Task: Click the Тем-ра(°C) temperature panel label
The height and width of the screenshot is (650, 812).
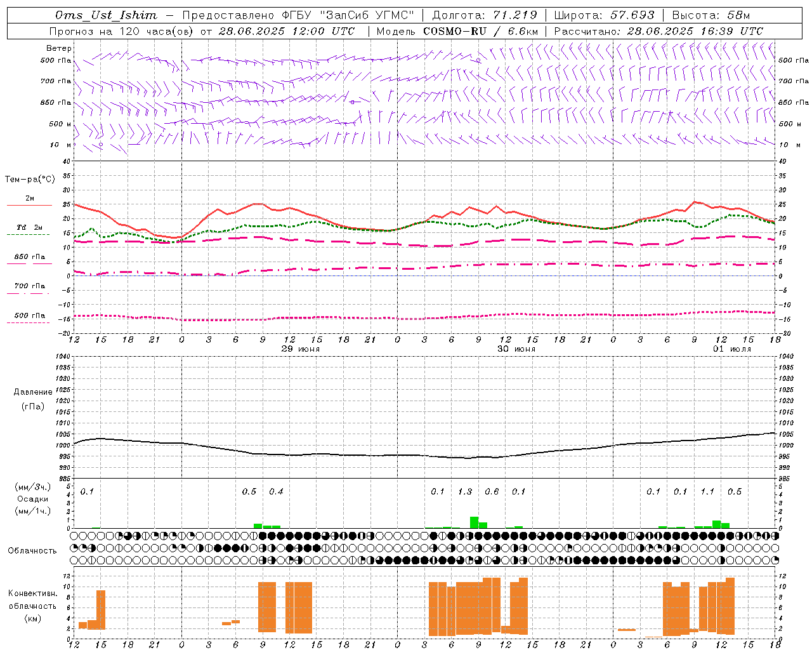Action: click(x=30, y=180)
